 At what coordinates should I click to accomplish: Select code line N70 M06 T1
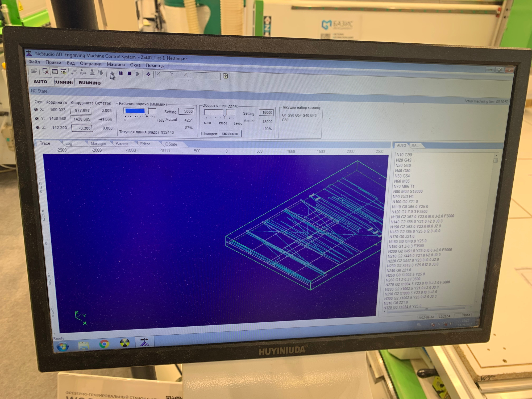click(404, 186)
